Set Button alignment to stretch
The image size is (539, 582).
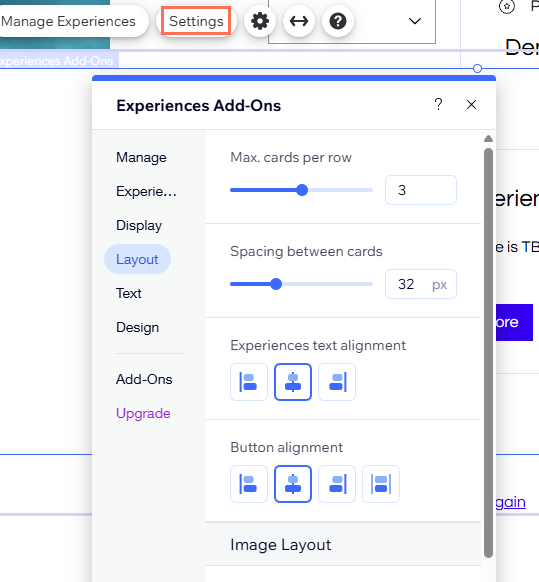tap(381, 484)
